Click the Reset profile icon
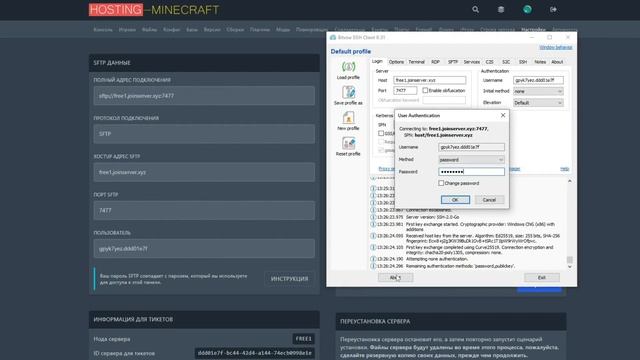Viewport: 640px width, 360px height. 348,144
